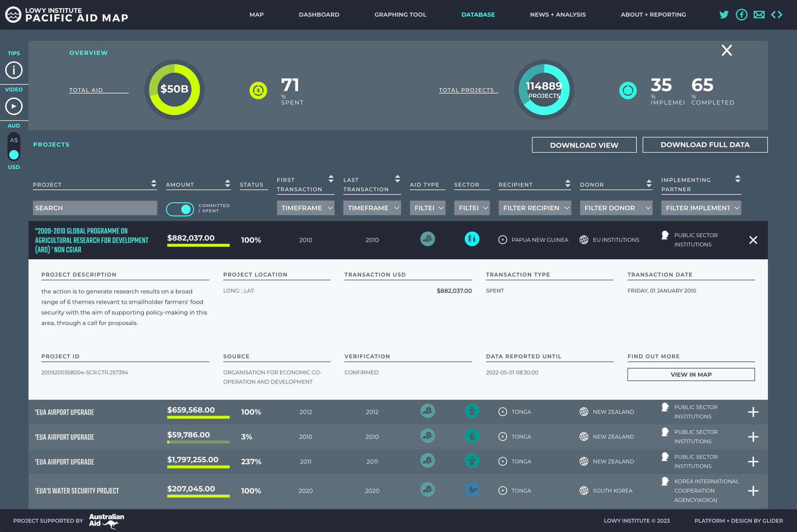Sort by Amount column arrows

point(228,183)
